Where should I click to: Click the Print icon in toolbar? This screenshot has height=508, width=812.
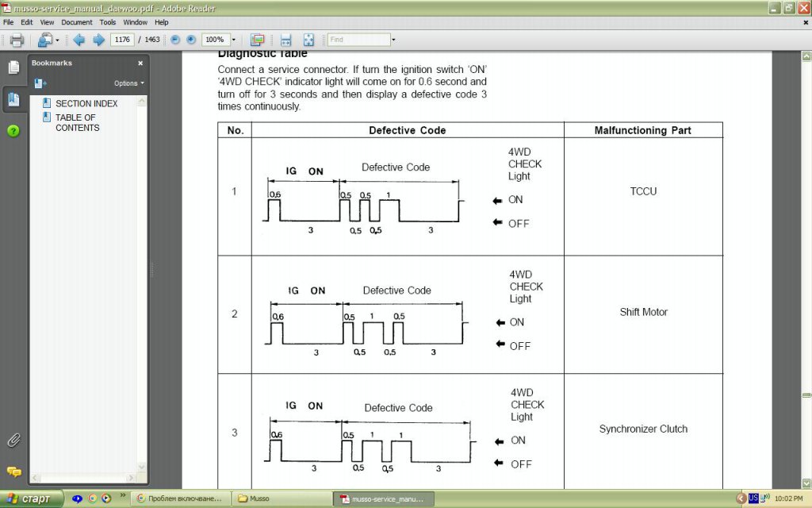pyautogui.click(x=17, y=40)
